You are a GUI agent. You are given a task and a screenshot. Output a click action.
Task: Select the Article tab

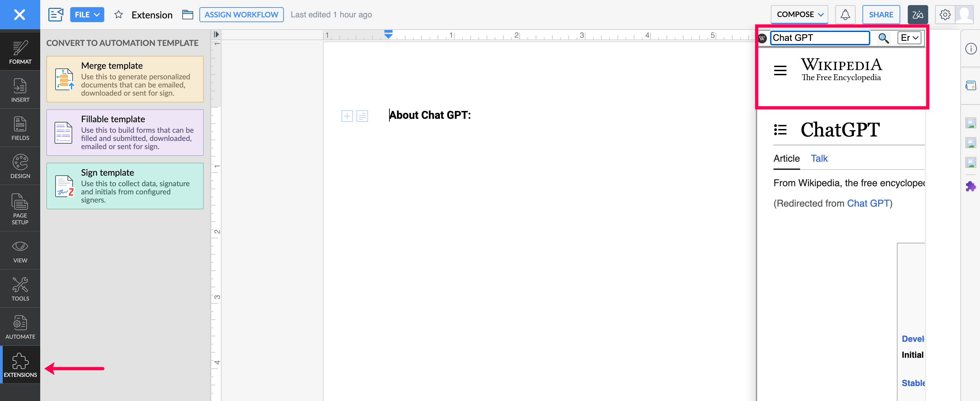tap(786, 158)
